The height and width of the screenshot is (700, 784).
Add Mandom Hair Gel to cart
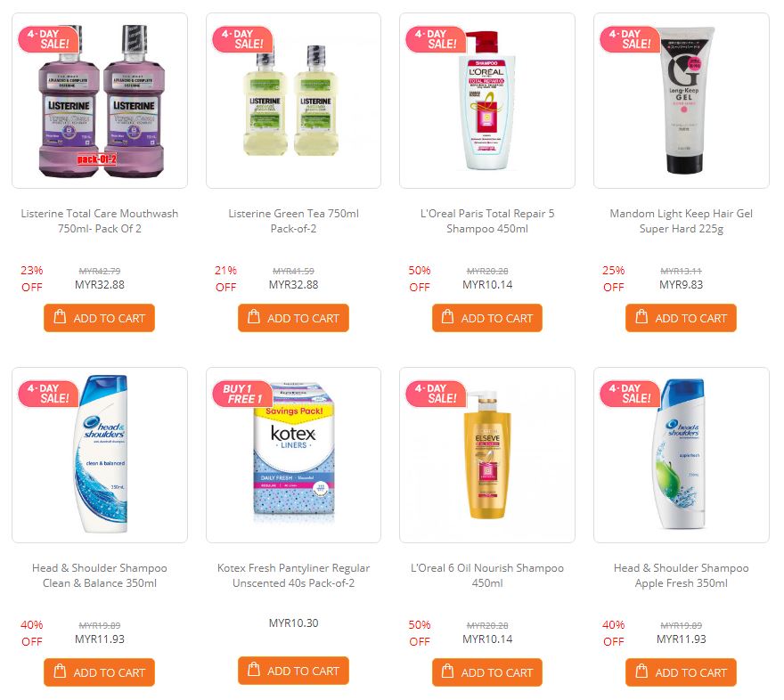(681, 318)
